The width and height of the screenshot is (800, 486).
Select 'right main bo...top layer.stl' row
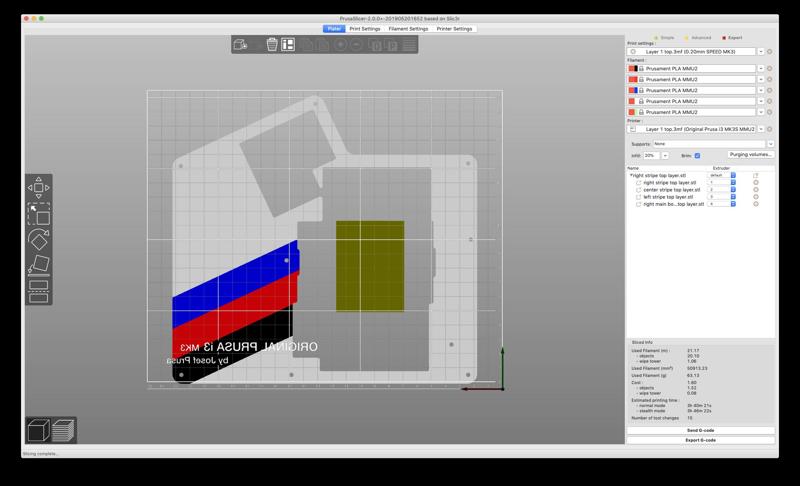(673, 204)
